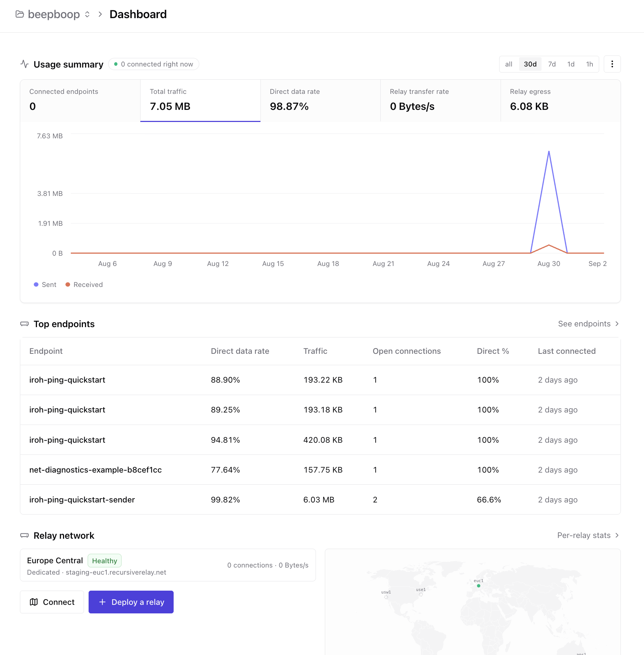This screenshot has height=655, width=644.
Task: Select the 30d time range
Action: (x=530, y=64)
